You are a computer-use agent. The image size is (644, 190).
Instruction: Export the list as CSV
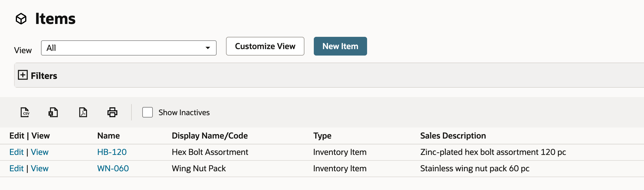pyautogui.click(x=25, y=112)
